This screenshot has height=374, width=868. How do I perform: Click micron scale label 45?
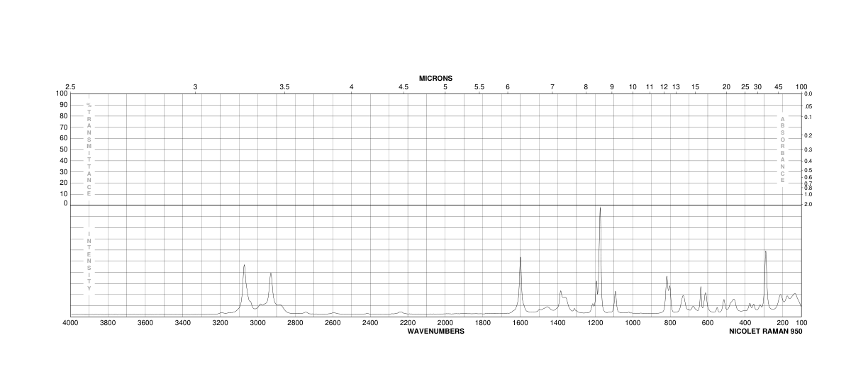click(x=779, y=87)
